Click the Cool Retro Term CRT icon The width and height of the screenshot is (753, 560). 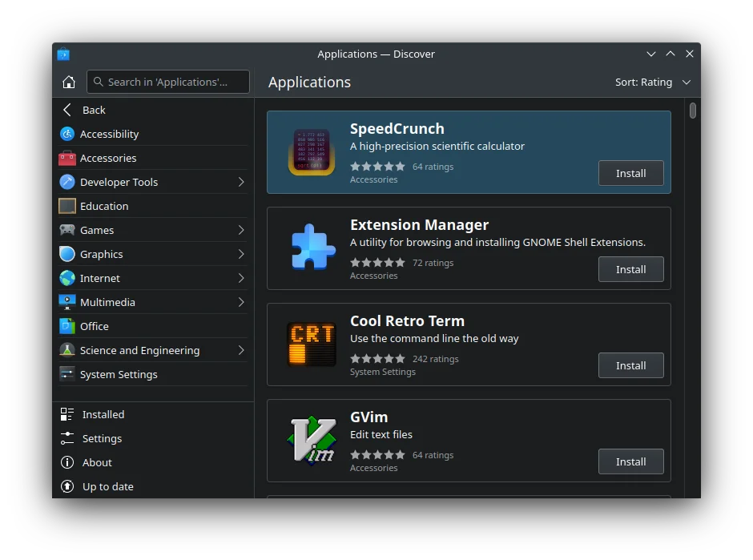point(311,344)
